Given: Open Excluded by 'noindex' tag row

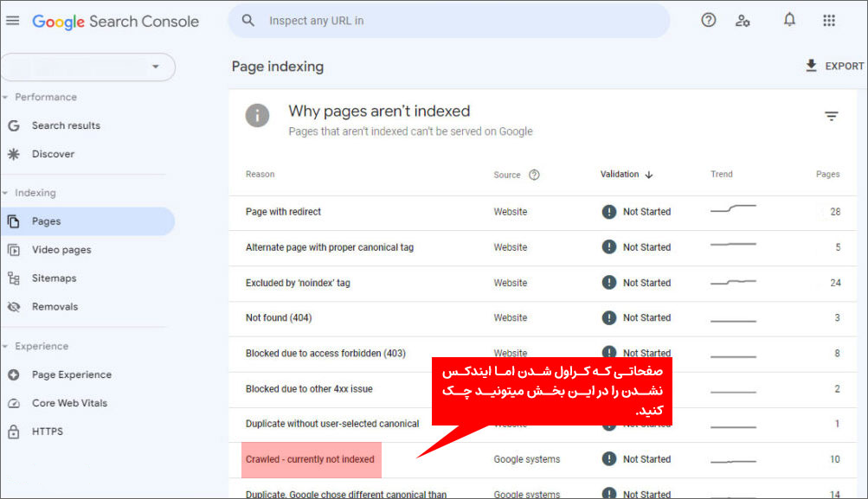Looking at the screenshot, I should coord(543,284).
